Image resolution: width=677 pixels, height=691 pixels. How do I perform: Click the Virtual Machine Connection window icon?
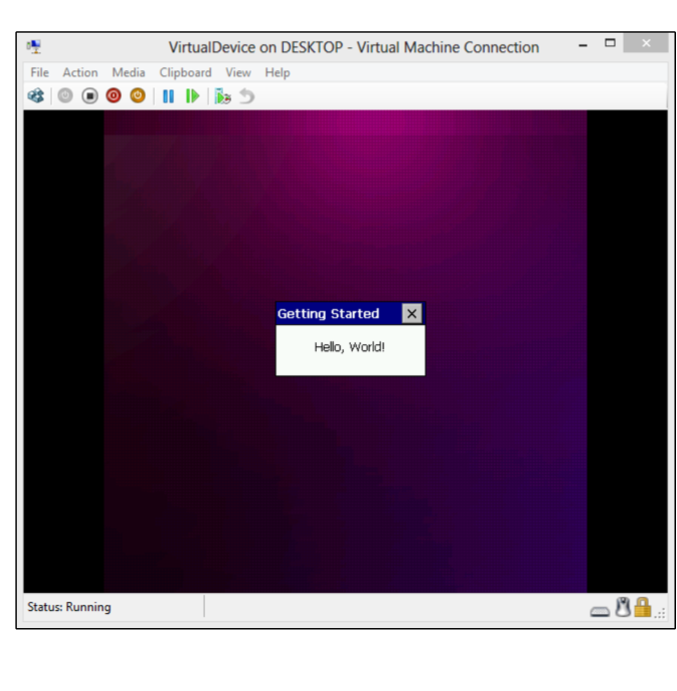34,47
